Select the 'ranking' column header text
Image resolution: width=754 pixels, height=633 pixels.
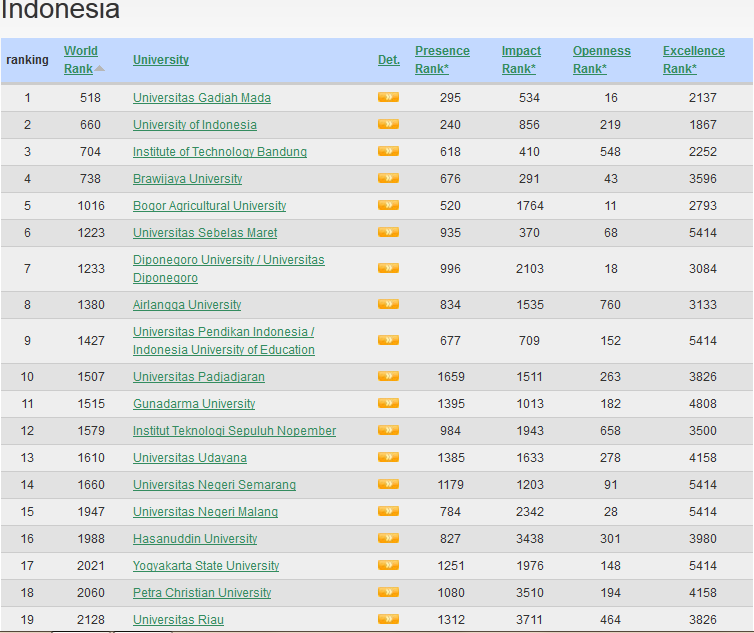click(x=27, y=60)
